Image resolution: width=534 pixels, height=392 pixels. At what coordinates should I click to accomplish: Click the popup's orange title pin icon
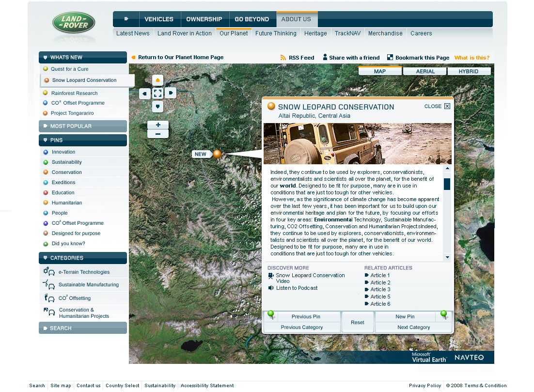pos(271,106)
